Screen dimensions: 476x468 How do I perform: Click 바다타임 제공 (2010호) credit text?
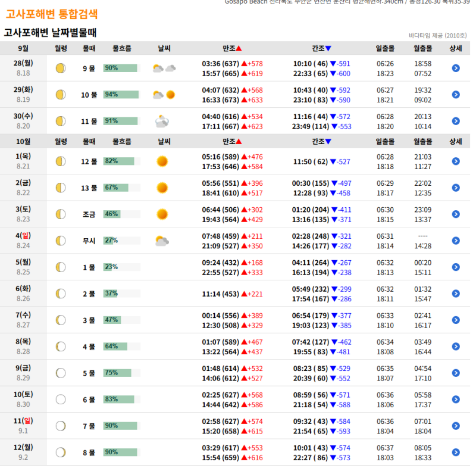click(437, 36)
